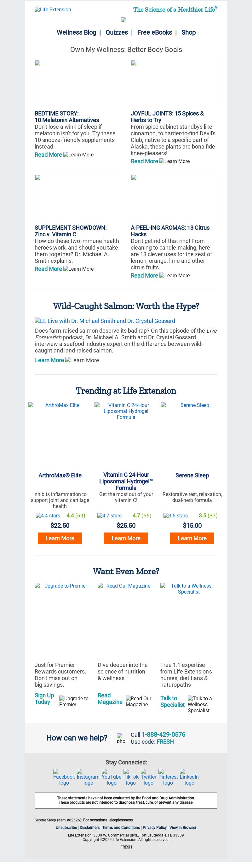The image size is (252, 868).
Task: Click the LinkedIn logo icon
Action: [x=189, y=777]
